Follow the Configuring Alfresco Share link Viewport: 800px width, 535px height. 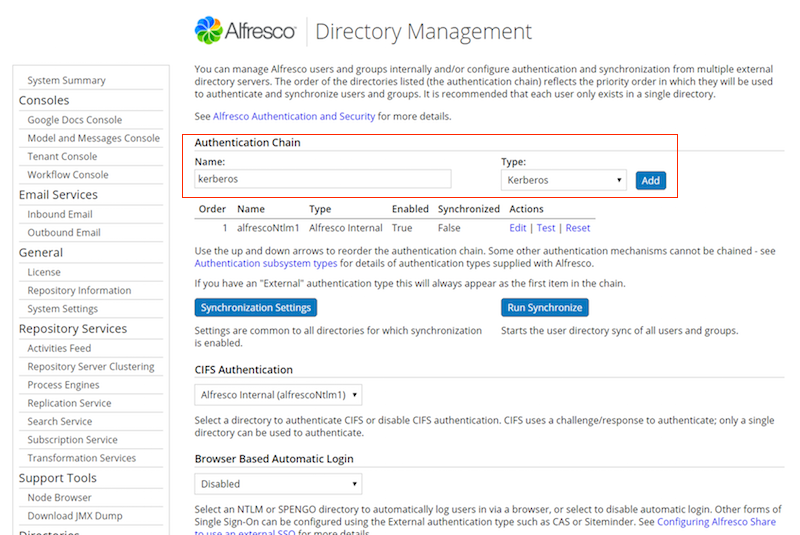click(x=716, y=522)
